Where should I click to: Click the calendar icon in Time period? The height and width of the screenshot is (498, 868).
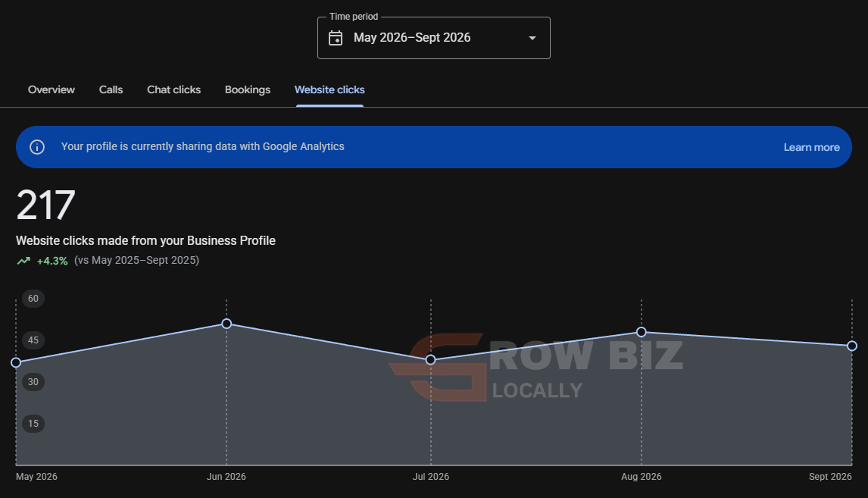336,38
